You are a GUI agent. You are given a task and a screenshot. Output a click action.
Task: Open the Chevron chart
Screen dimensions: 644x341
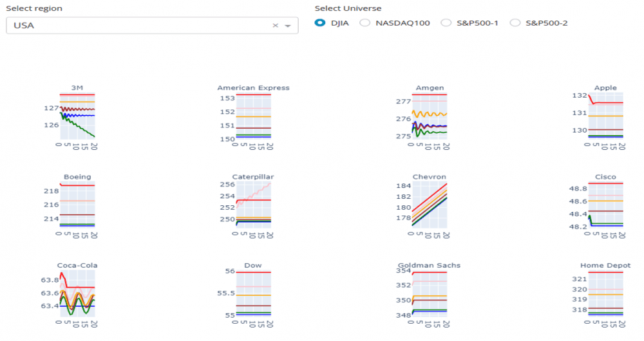pos(430,205)
